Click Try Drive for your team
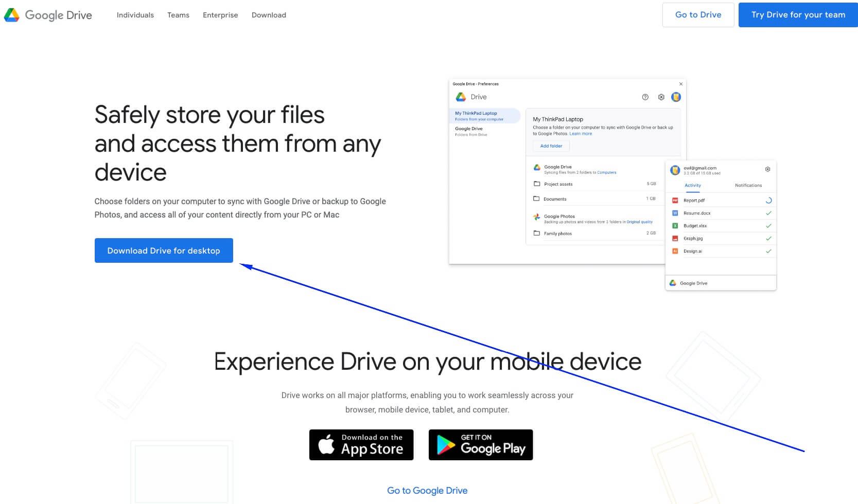This screenshot has height=504, width=858. coord(798,15)
